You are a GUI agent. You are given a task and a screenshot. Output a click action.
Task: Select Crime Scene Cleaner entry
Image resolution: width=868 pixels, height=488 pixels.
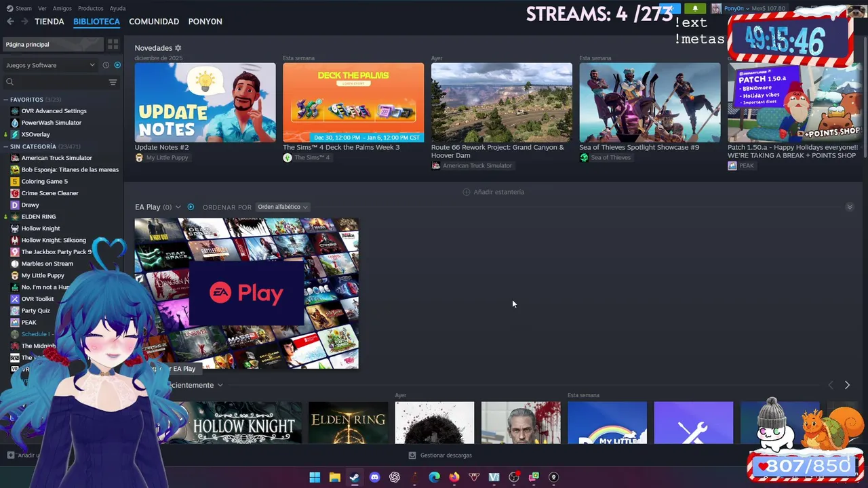point(50,193)
